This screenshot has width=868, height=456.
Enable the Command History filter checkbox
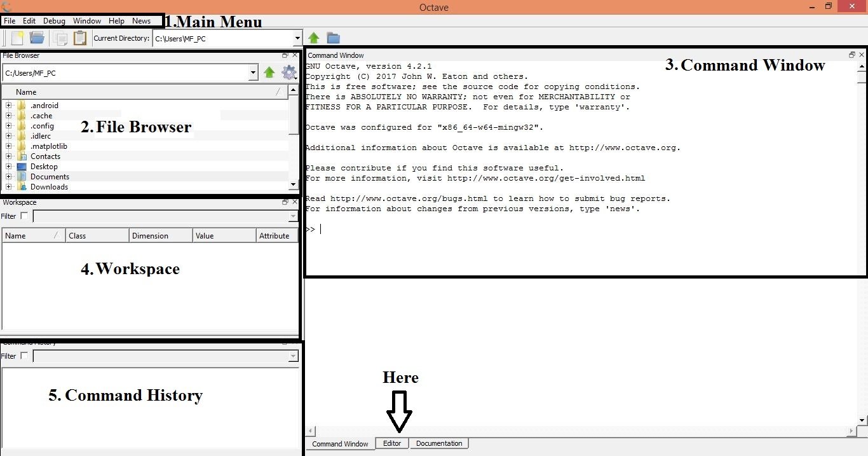(x=24, y=356)
